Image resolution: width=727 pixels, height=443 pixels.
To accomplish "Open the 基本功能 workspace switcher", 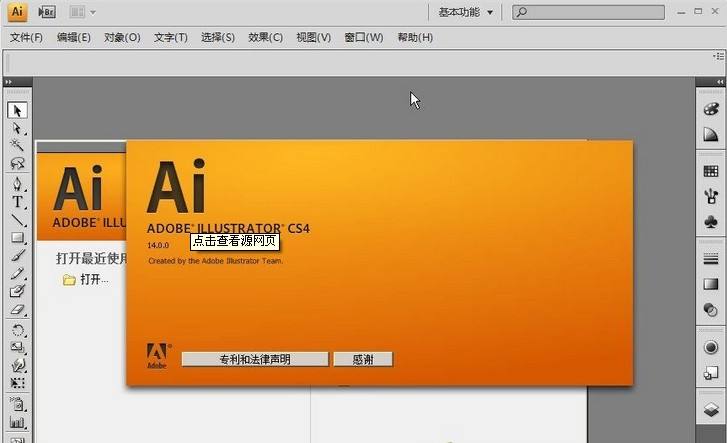I will pos(466,12).
